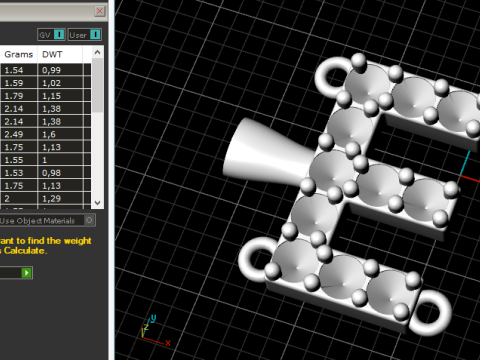Screen dimensions: 480x360
Task: Toggle the GV switch
Action: coord(51,35)
